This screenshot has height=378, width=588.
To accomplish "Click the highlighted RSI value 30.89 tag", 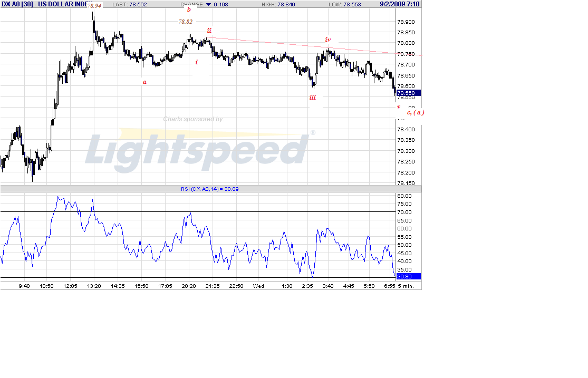I will coord(408,276).
